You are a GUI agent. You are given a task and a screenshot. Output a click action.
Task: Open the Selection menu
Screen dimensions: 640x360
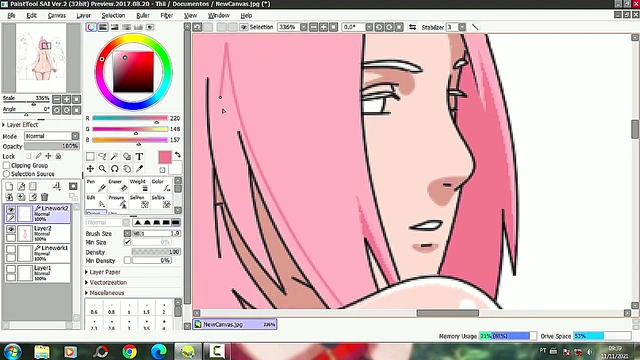(x=113, y=16)
